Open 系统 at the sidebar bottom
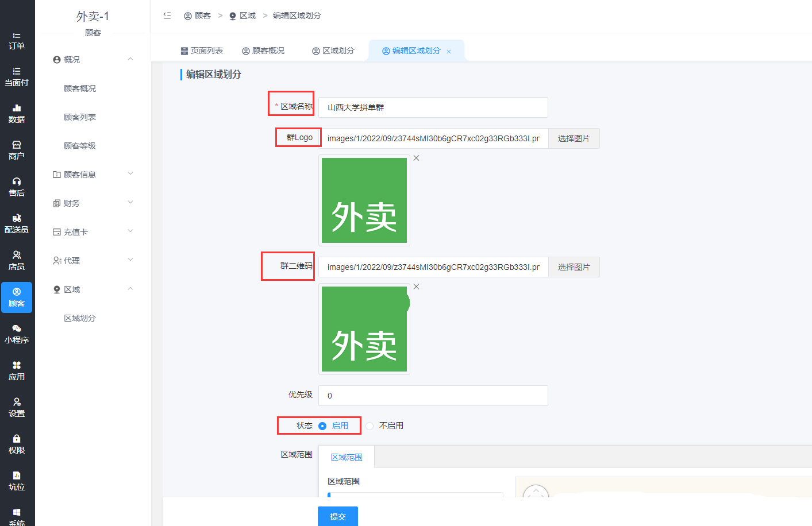 click(17, 516)
